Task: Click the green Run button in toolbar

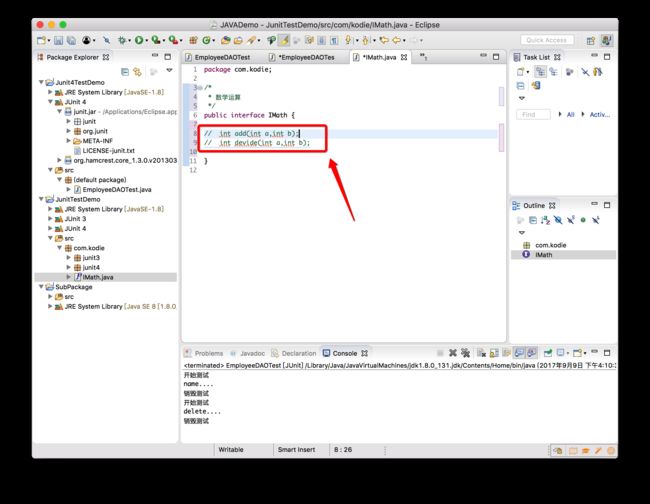Action: (139, 40)
